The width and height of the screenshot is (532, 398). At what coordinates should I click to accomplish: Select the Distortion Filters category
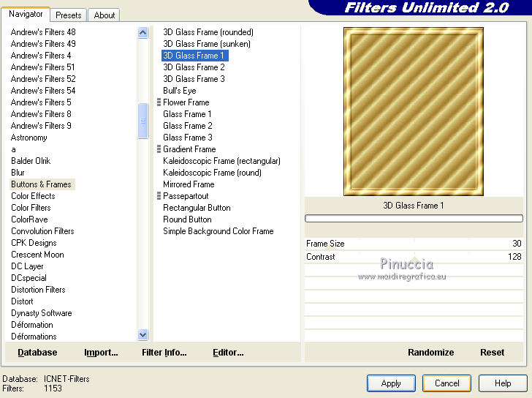(x=38, y=290)
